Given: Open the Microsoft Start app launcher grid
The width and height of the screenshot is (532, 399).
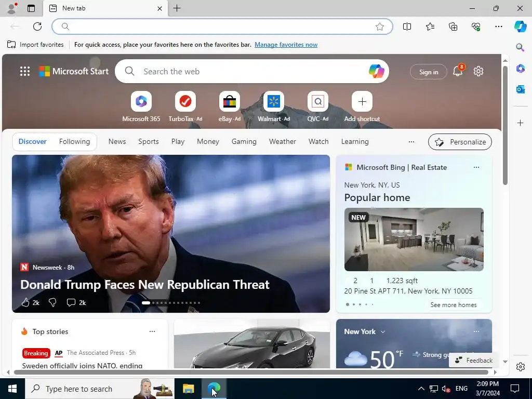Looking at the screenshot, I should [x=25, y=71].
